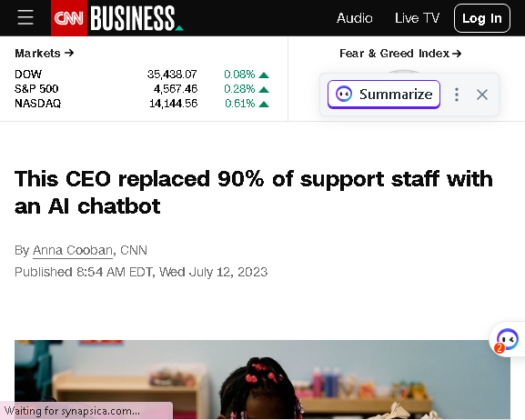Image resolution: width=525 pixels, height=420 pixels.
Task: Click the S&P 500 value 4,567.46
Action: [176, 89]
